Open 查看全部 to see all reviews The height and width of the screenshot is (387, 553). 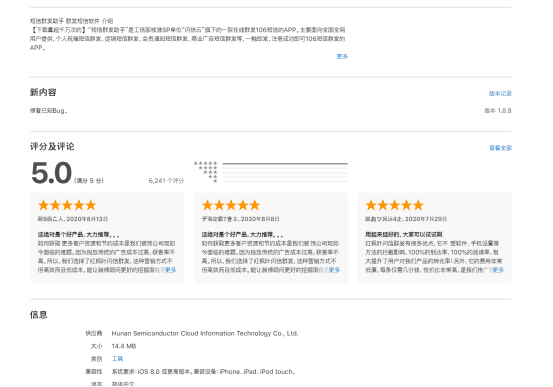[x=500, y=148]
